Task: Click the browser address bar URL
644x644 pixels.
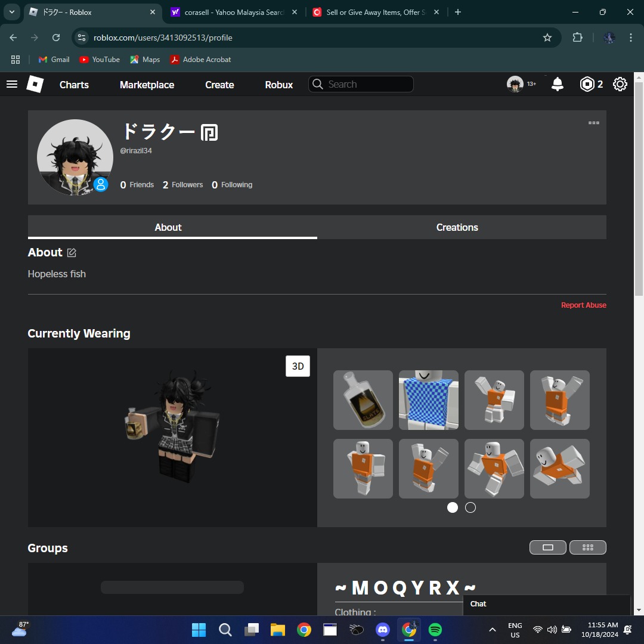Action: [x=163, y=38]
